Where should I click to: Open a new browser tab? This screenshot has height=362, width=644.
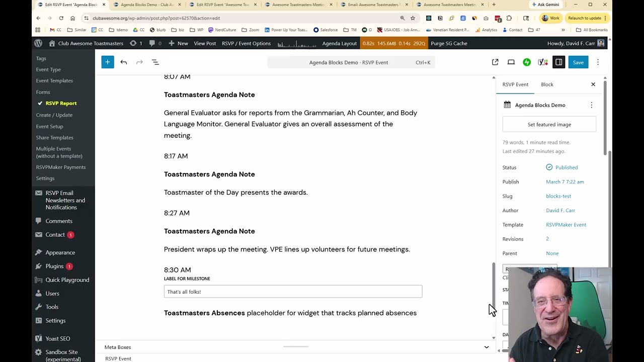click(x=494, y=5)
